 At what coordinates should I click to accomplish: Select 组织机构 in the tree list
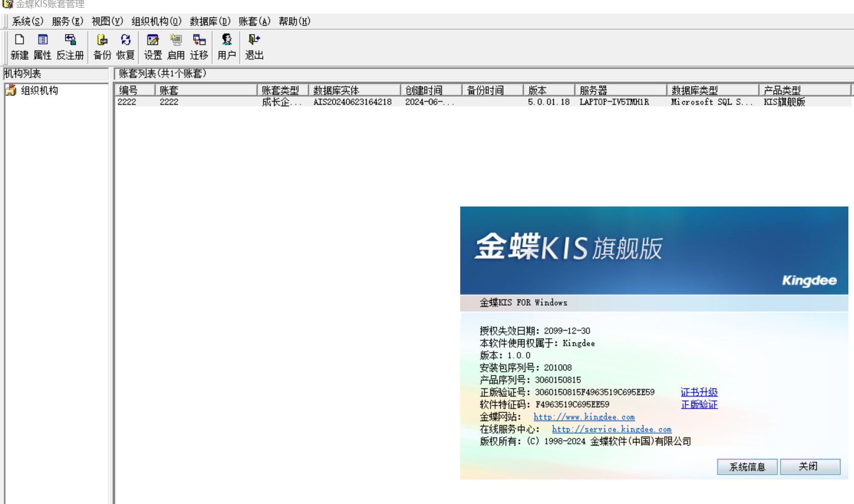pyautogui.click(x=39, y=90)
